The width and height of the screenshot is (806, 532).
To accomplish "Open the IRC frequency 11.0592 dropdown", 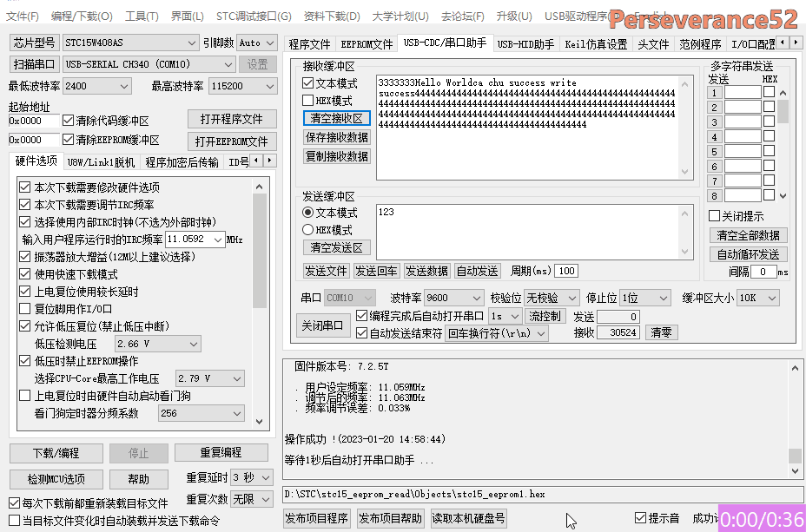I will (218, 240).
